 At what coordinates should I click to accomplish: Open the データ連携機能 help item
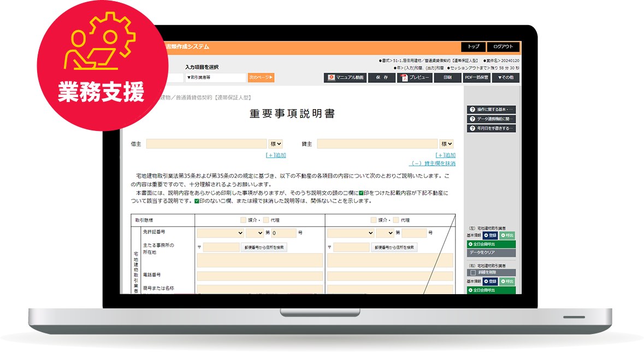[x=491, y=119]
